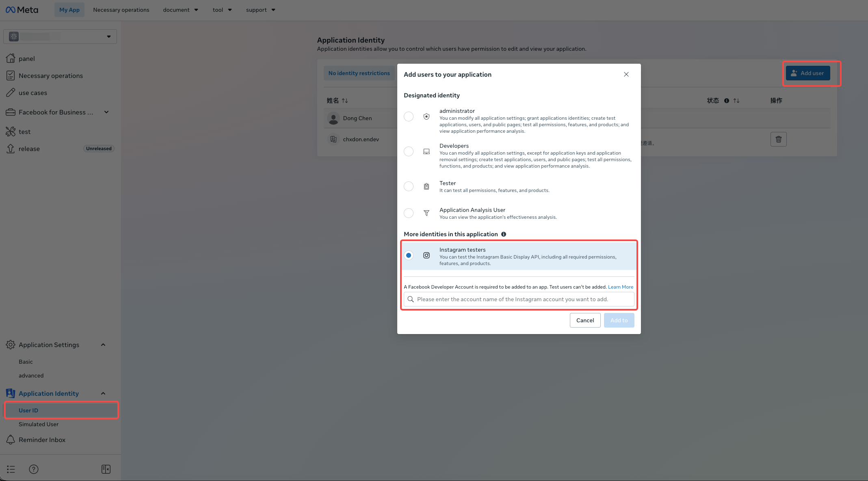This screenshot has width=868, height=481.
Task: Open the Learn More link
Action: point(621,287)
